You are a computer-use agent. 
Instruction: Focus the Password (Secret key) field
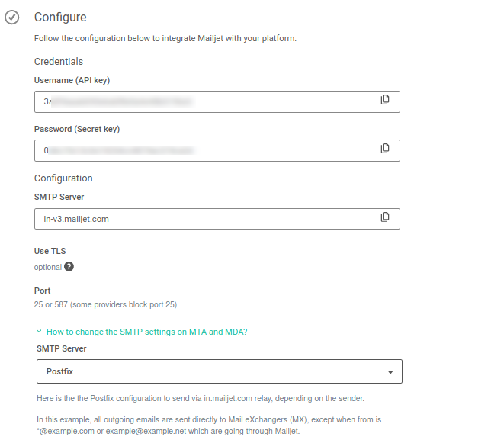tap(206, 150)
